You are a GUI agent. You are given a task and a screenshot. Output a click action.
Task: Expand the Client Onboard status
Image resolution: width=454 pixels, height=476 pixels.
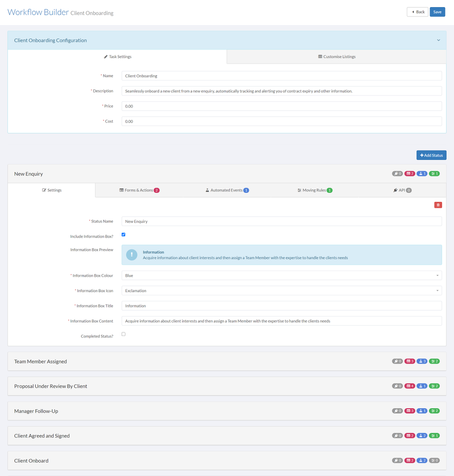(x=227, y=461)
